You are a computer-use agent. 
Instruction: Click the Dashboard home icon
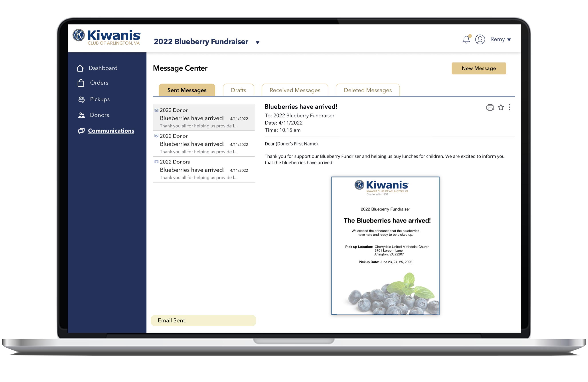(80, 68)
